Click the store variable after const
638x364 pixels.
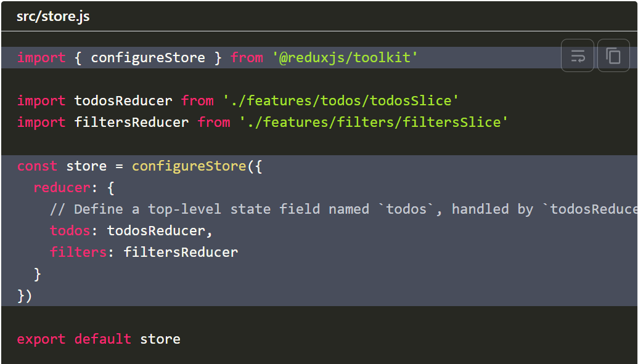[x=86, y=166]
